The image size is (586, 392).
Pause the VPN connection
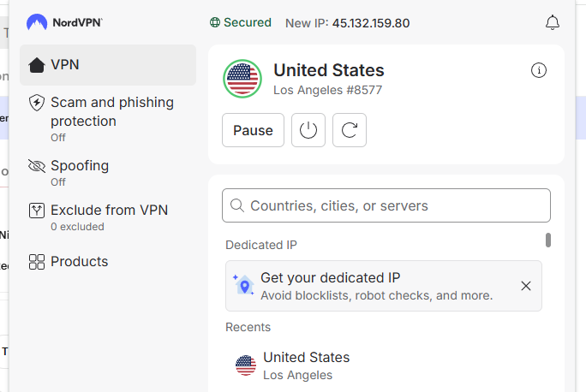[253, 130]
